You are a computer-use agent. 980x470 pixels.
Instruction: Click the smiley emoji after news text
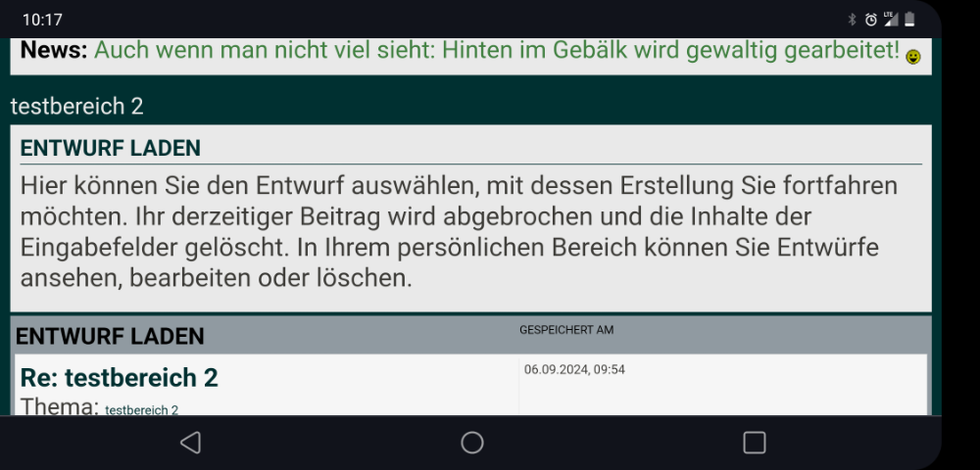pos(913,58)
